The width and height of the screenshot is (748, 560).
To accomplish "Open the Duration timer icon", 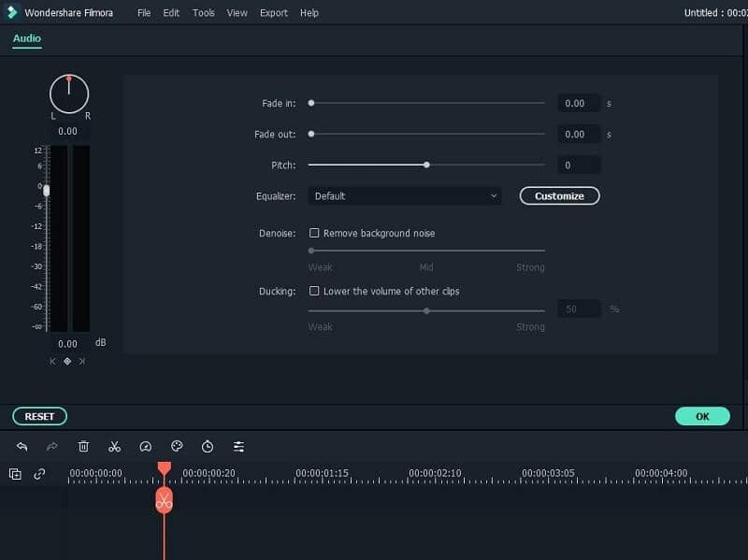I will (207, 447).
